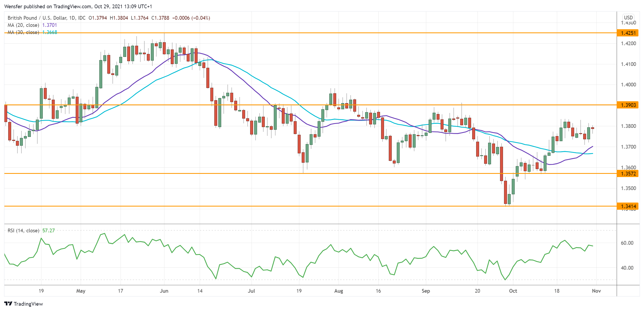Select the Nov label on the time axis
Image resolution: width=644 pixels, height=311 pixels.
[596, 291]
